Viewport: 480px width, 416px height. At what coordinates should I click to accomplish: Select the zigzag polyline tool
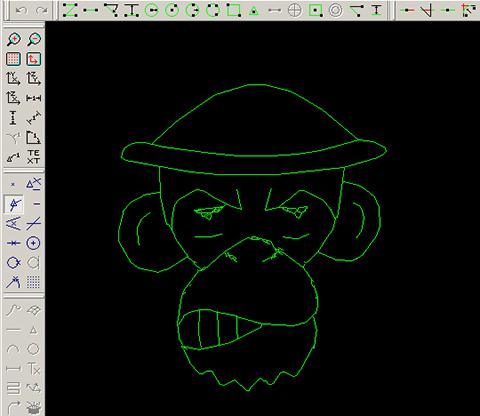pos(70,10)
